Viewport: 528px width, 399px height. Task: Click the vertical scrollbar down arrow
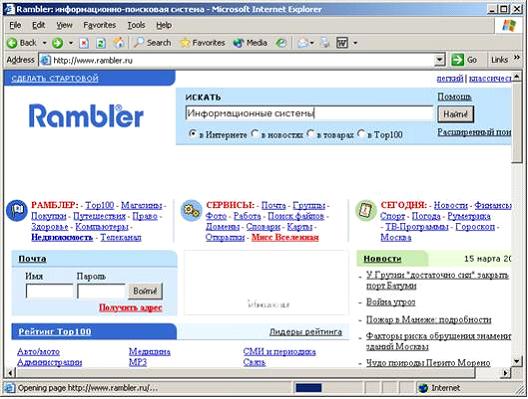click(517, 362)
